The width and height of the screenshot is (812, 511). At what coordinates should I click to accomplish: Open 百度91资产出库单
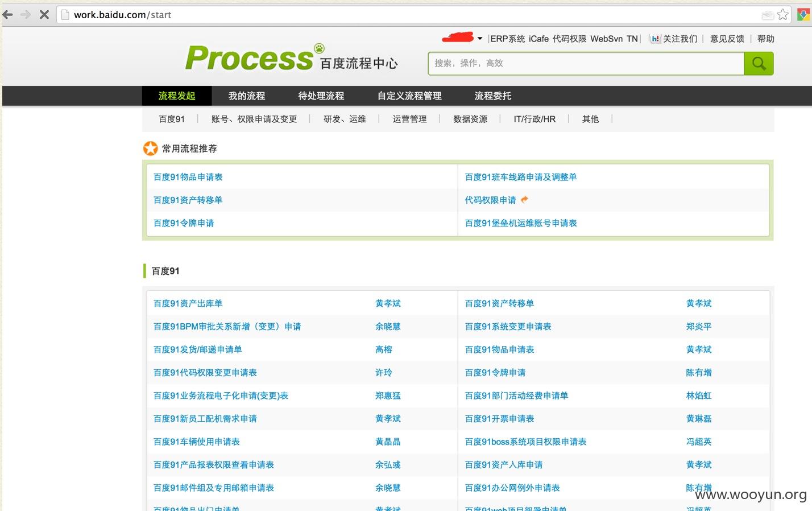click(188, 303)
